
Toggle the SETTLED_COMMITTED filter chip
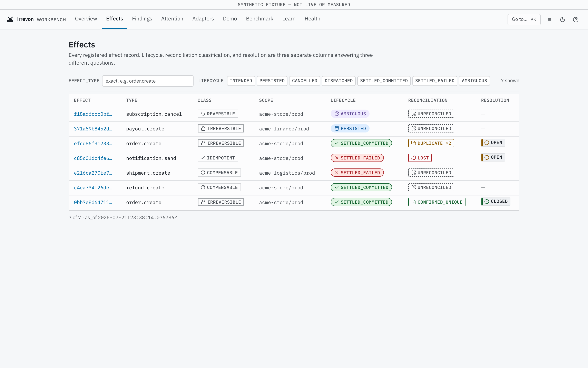pos(384,81)
